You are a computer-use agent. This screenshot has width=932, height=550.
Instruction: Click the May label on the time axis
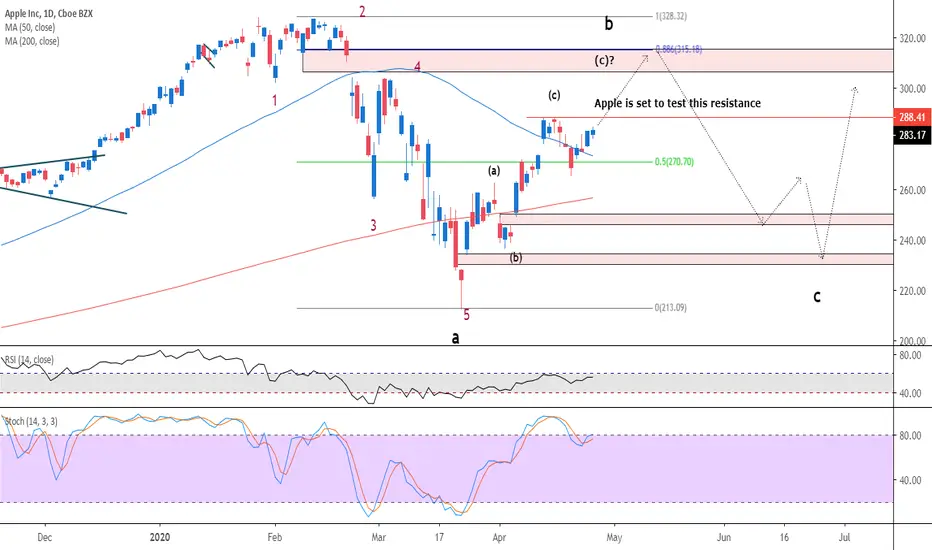pos(614,538)
